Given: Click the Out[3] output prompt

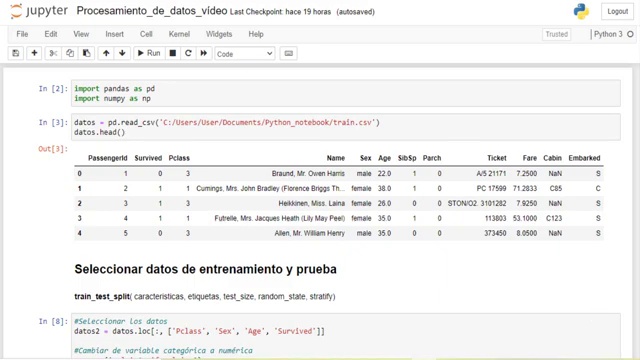Looking at the screenshot, I should tap(53, 149).
